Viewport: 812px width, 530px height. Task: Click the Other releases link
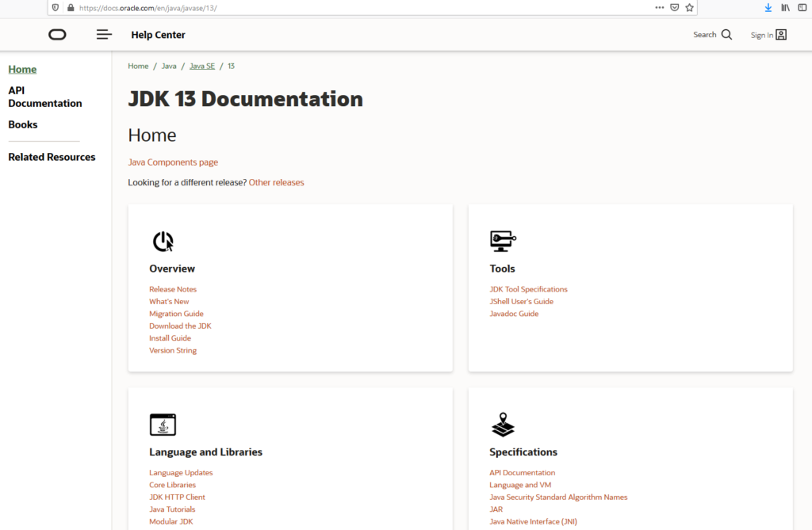pyautogui.click(x=276, y=182)
